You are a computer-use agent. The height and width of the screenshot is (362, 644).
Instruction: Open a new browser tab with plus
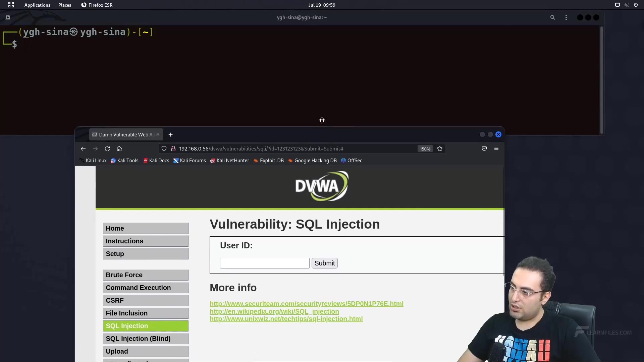(170, 135)
